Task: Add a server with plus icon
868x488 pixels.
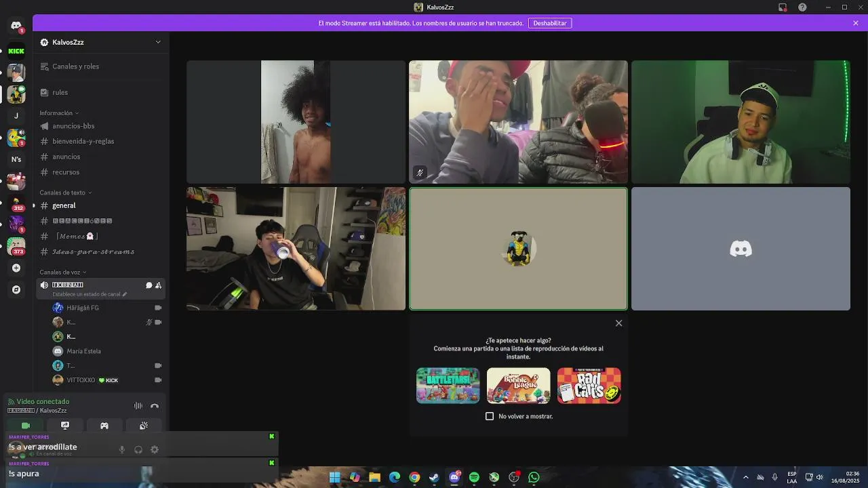Action: pos(16,268)
